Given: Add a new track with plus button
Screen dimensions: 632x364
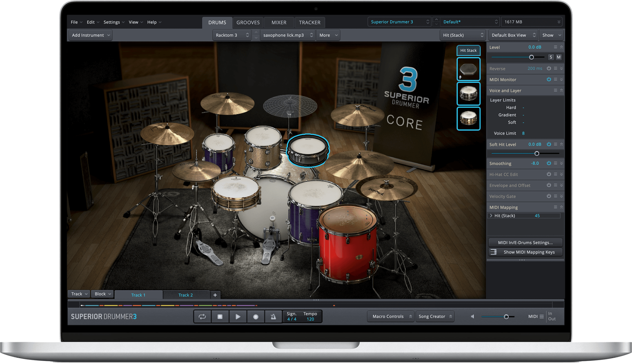Looking at the screenshot, I should pos(215,295).
